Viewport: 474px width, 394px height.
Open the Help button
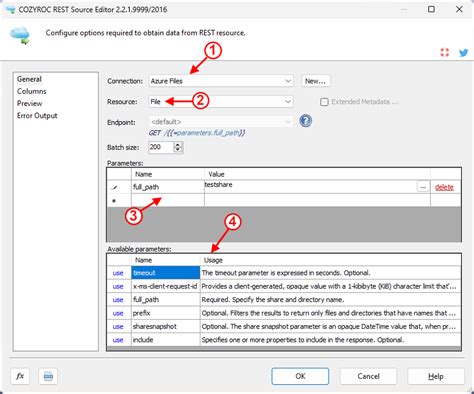tap(436, 376)
